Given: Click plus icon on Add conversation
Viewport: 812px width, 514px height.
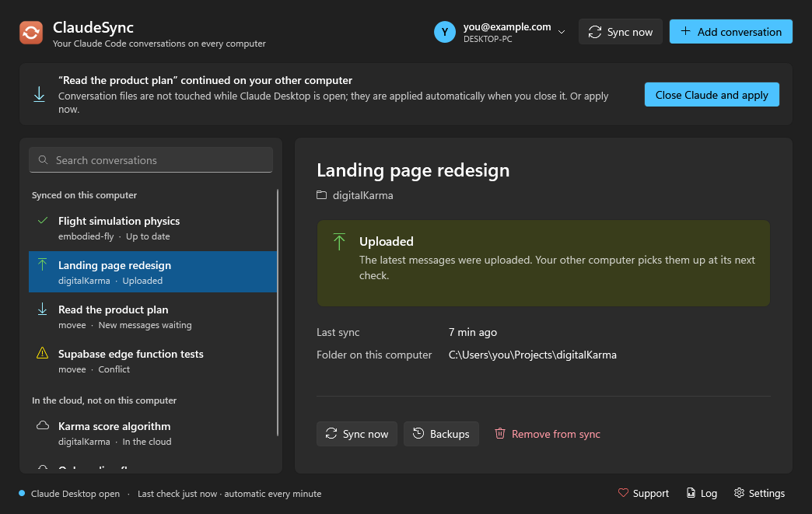Looking at the screenshot, I should click(x=685, y=31).
